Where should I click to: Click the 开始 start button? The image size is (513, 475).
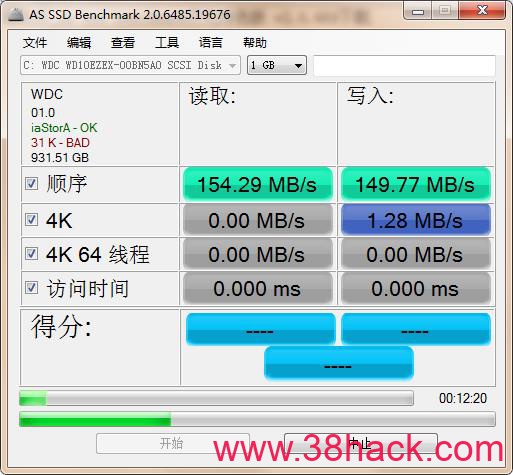pyautogui.click(x=173, y=443)
